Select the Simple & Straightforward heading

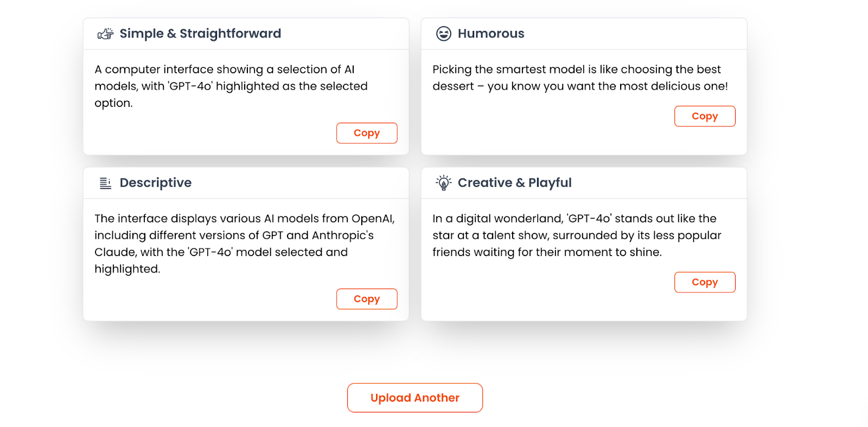point(200,34)
